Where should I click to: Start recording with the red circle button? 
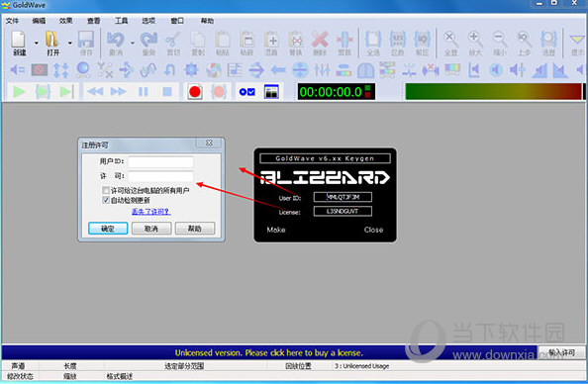point(195,92)
